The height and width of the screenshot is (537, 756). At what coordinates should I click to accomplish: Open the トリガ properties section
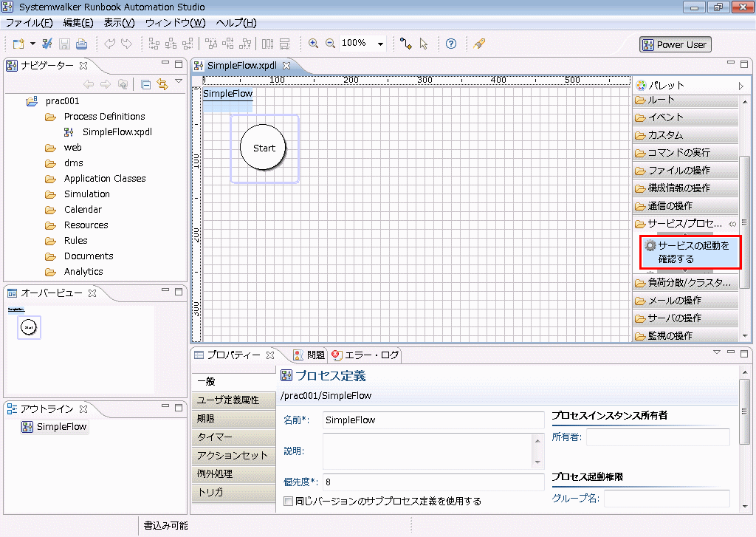(234, 492)
